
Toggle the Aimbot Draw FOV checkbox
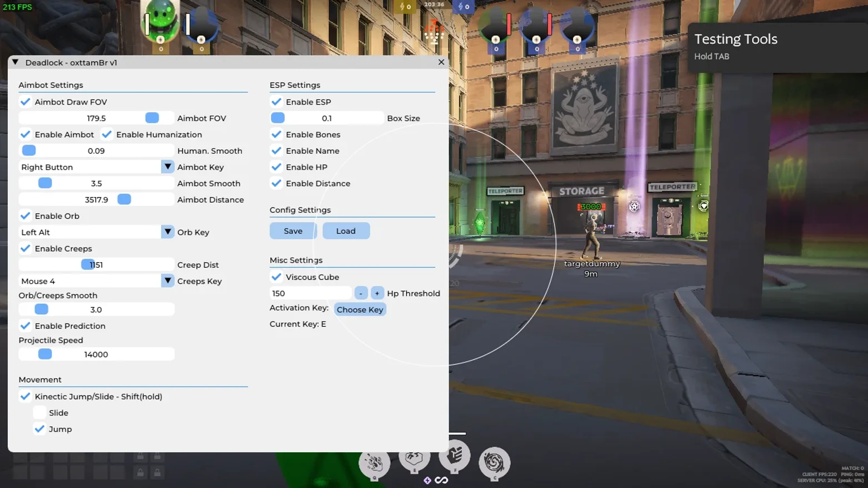coord(25,102)
